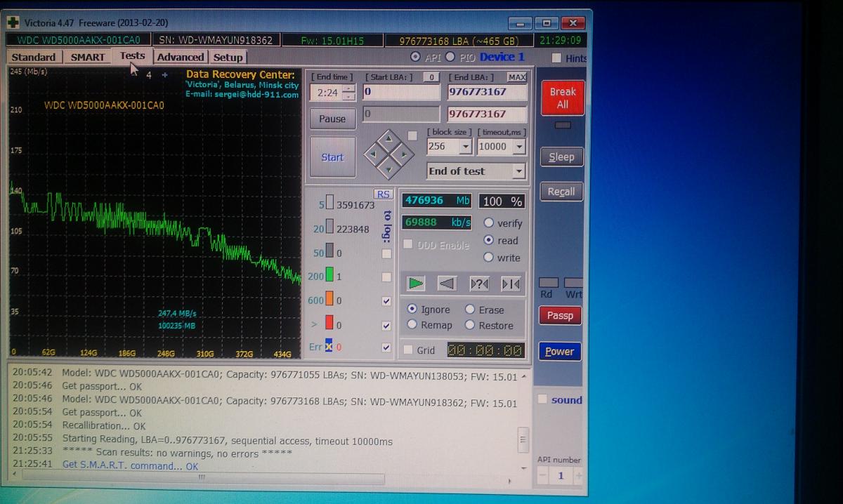Select the Tests tab
Image resolution: width=843 pixels, height=504 pixels.
click(132, 56)
